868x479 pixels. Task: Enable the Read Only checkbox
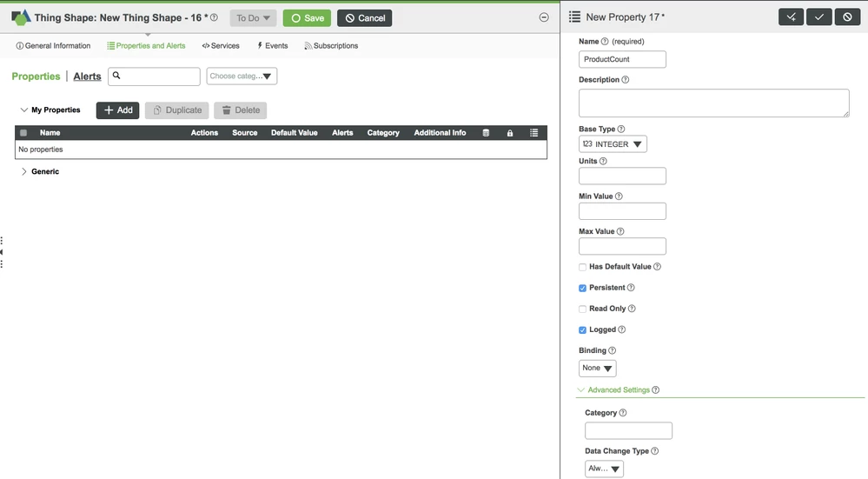[x=582, y=309]
